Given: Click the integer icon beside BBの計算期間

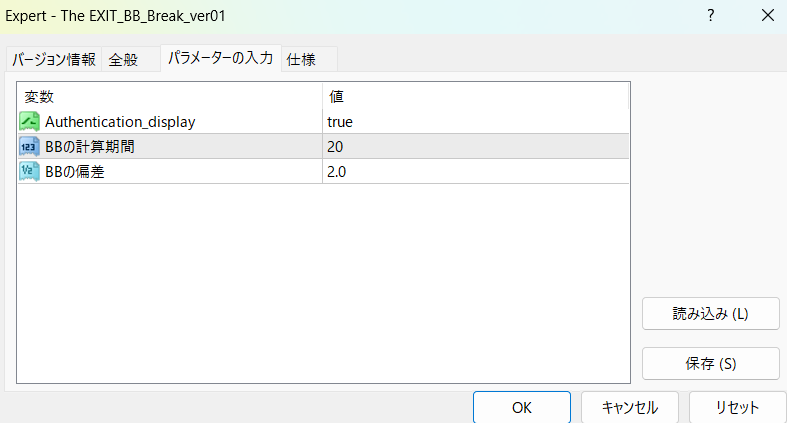Looking at the screenshot, I should pos(29,146).
